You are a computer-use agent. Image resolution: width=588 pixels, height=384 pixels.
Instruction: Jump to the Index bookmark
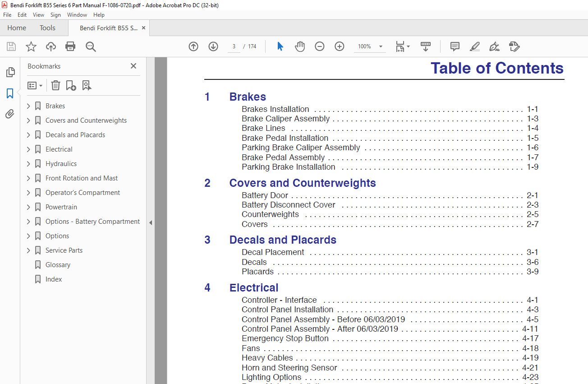tap(54, 279)
